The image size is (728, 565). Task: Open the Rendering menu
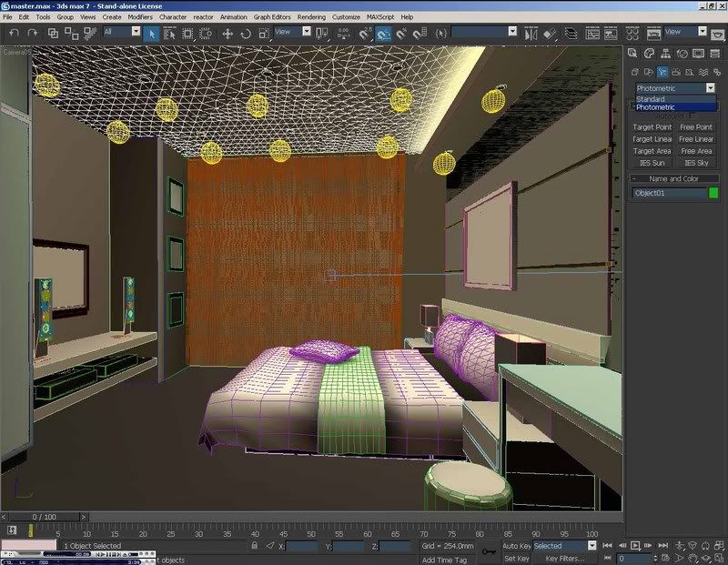click(311, 16)
